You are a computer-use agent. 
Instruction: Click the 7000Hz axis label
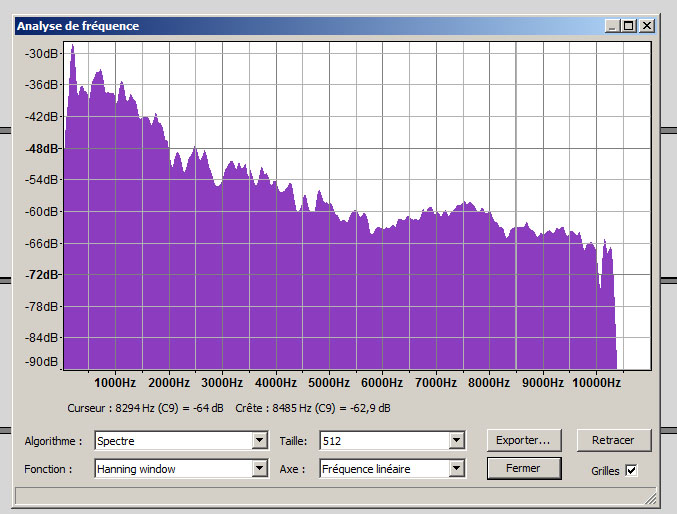click(436, 383)
